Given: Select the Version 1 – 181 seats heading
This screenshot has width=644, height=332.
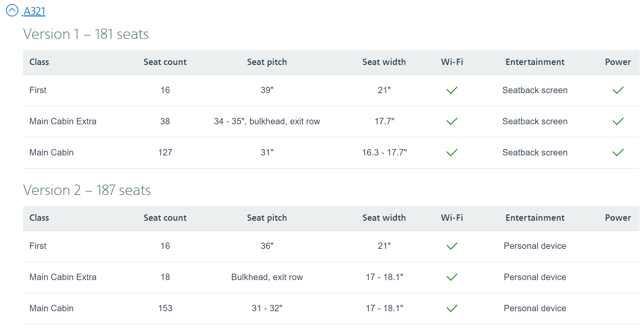Looking at the screenshot, I should (86, 34).
